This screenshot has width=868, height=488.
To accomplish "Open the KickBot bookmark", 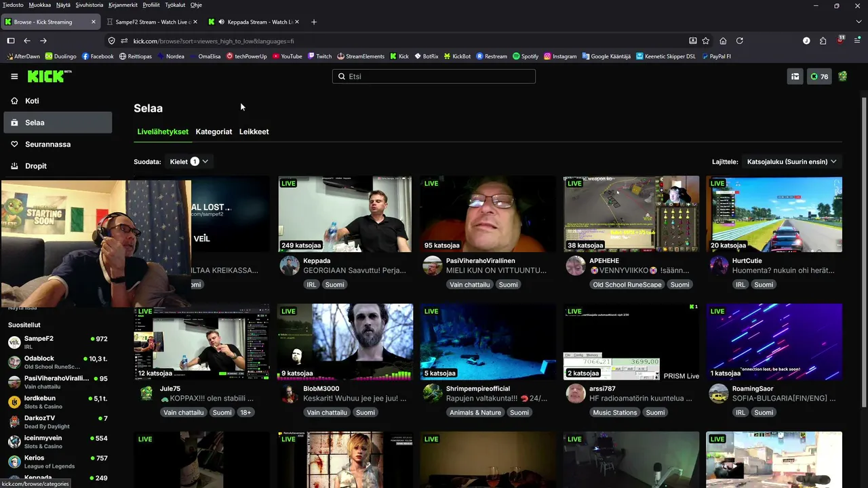I will pos(458,56).
